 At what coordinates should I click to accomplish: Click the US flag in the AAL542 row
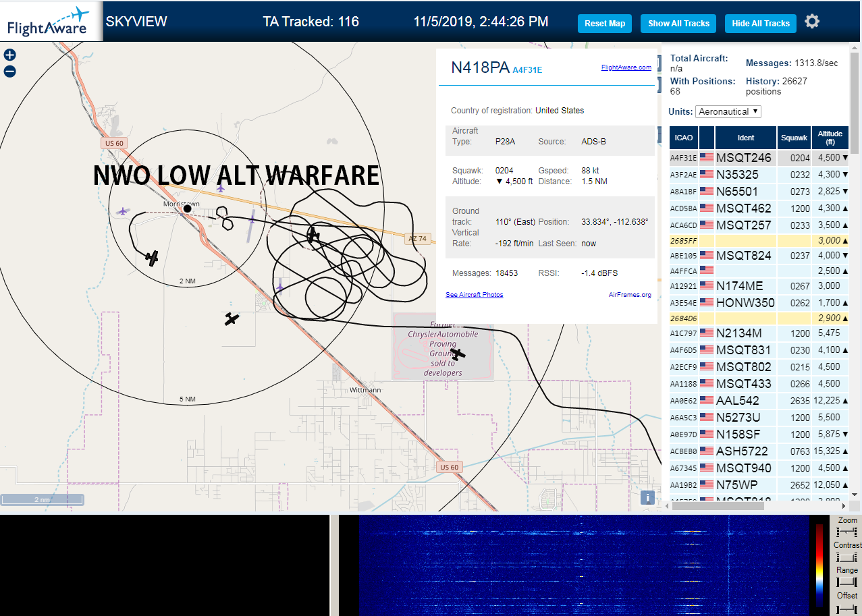tap(707, 401)
